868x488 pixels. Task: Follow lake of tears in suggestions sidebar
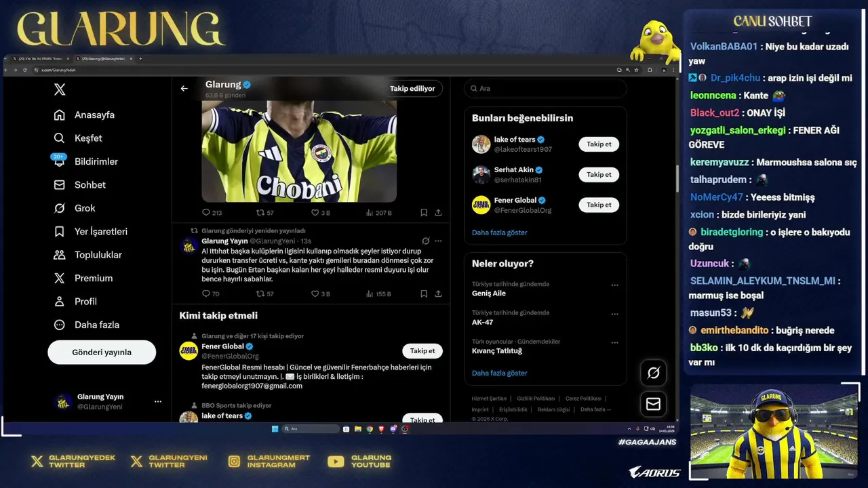point(599,144)
